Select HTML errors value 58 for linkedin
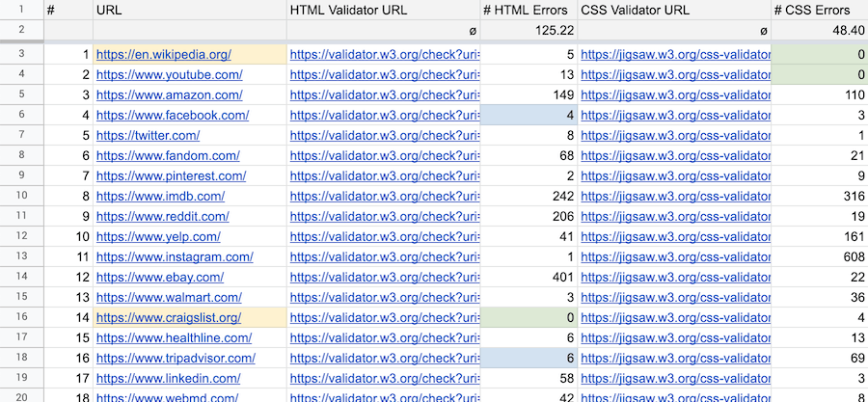Viewport: 868px width, 402px height. (529, 379)
